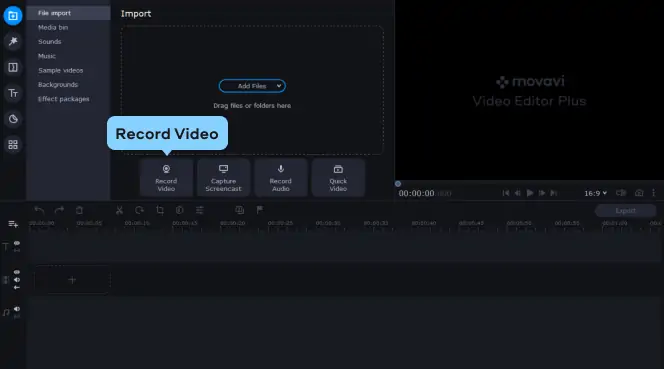
Task: Mute the video track speaker icon
Action: [x=17, y=280]
